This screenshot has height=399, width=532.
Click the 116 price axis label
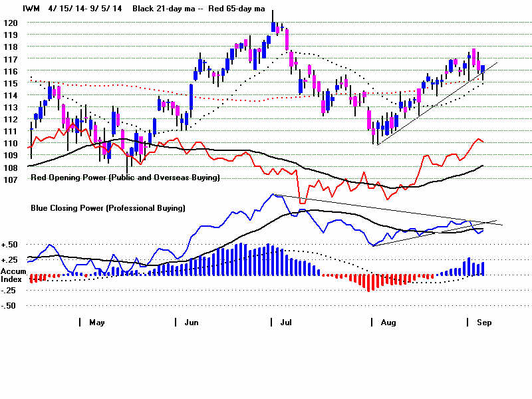[10, 71]
